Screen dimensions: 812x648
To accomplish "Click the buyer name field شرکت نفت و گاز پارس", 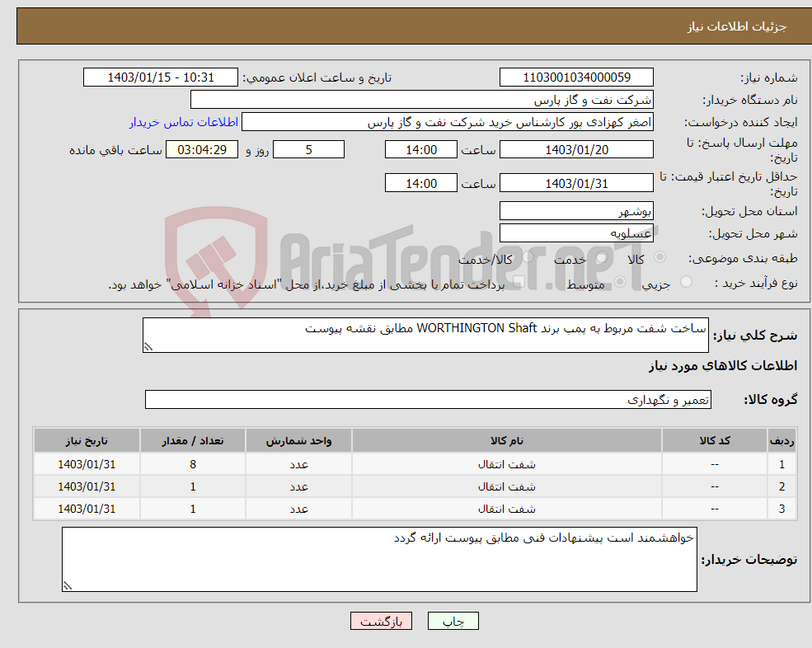I will pyautogui.click(x=422, y=100).
